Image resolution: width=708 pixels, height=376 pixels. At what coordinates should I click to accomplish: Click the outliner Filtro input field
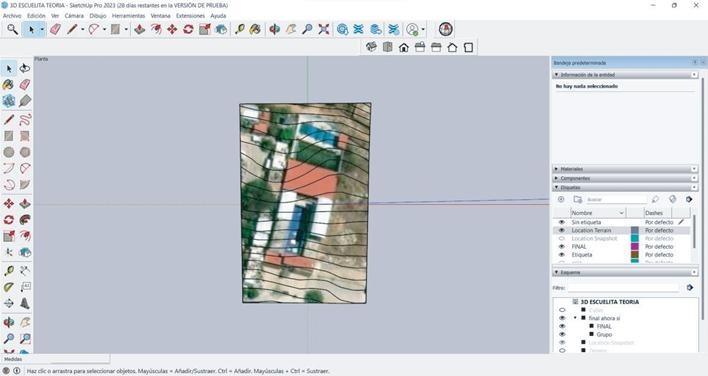click(x=624, y=288)
